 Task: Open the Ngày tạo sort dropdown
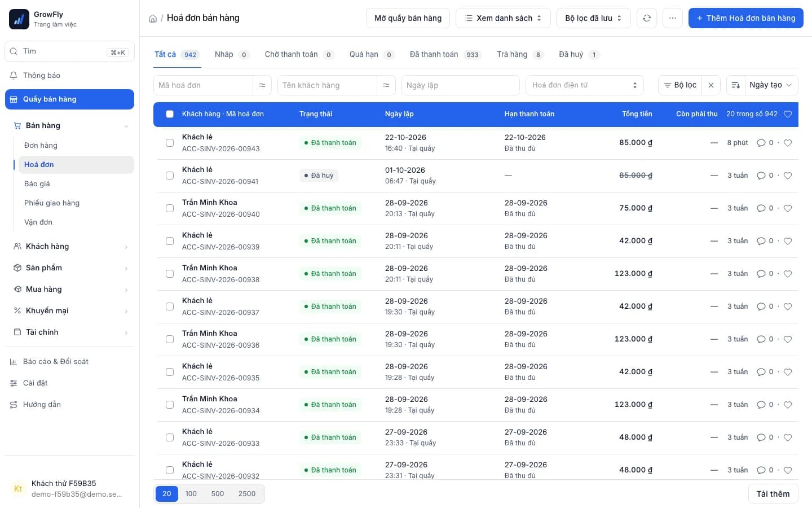pyautogui.click(x=771, y=85)
